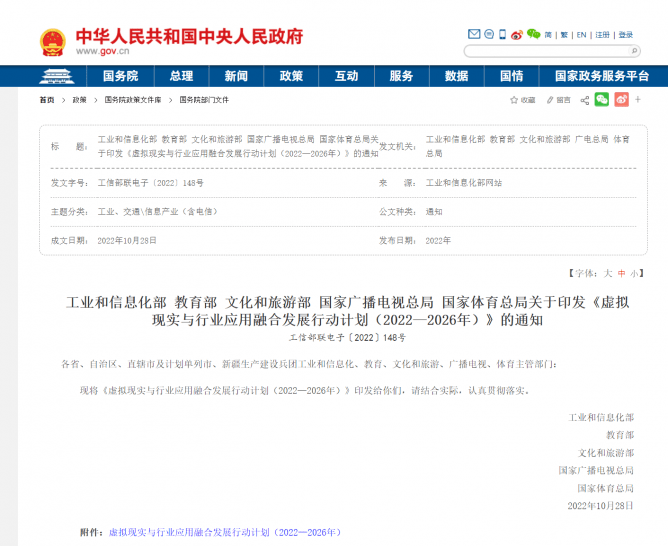Screen dimensions: 668x546
Task: Select the topic value 工业、交通\信息产业(含电信)
Action: click(158, 212)
